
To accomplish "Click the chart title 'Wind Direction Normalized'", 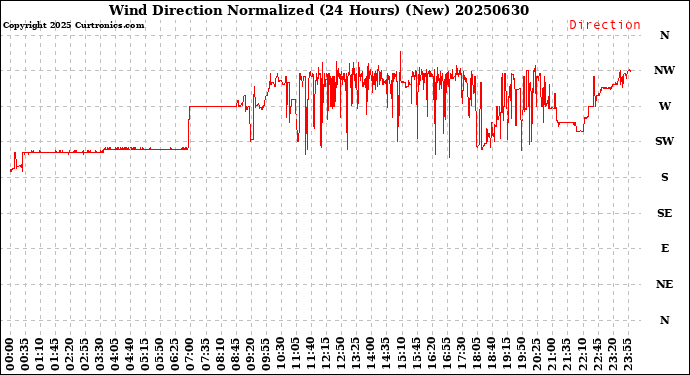I will click(x=212, y=10).
